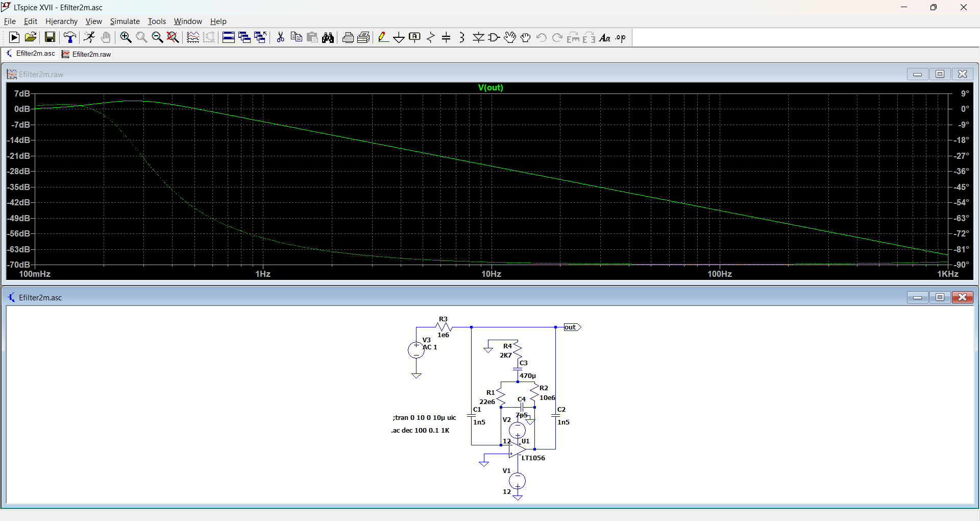The height and width of the screenshot is (521, 980).
Task: Tile windows horizontally via toolbar icon
Action: coord(229,37)
